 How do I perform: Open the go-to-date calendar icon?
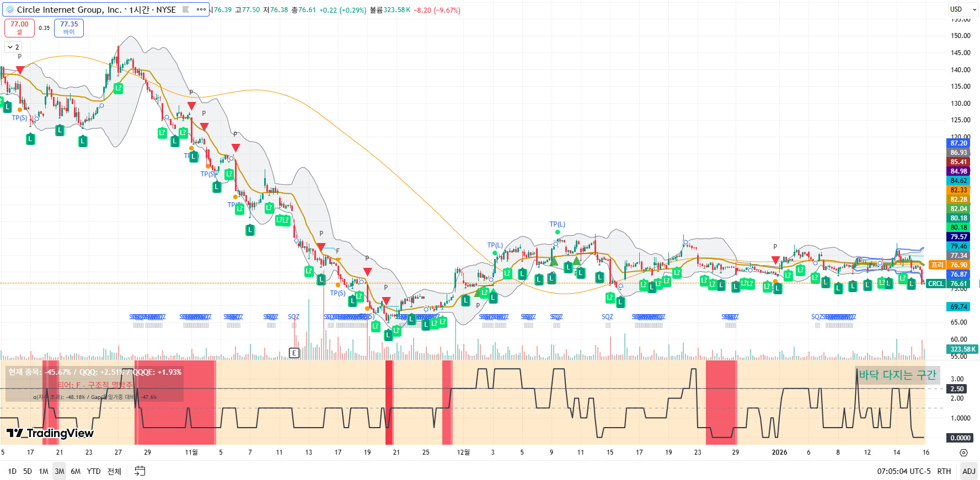click(140, 471)
